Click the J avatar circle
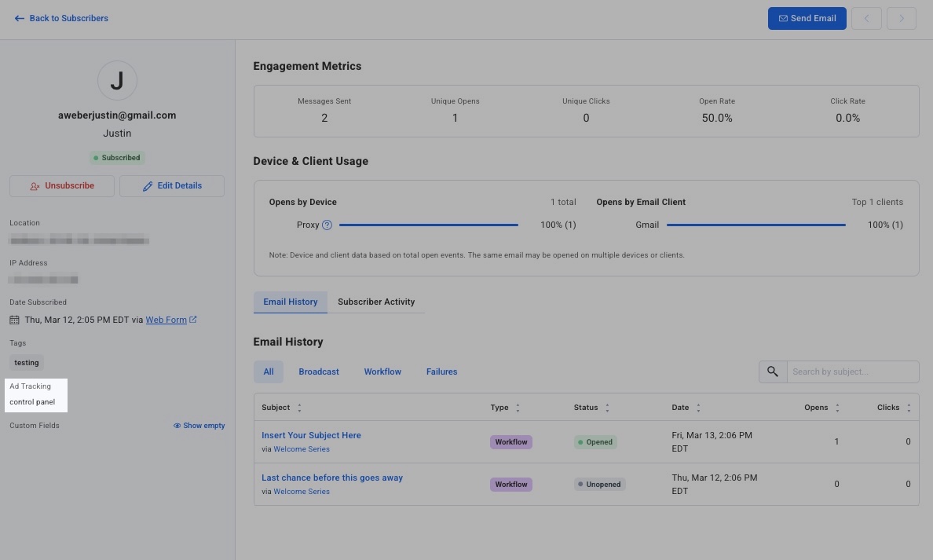This screenshot has height=560, width=933. (x=117, y=80)
